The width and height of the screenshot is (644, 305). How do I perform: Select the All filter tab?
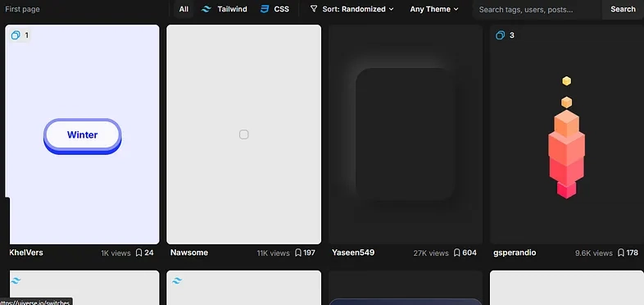tap(184, 9)
